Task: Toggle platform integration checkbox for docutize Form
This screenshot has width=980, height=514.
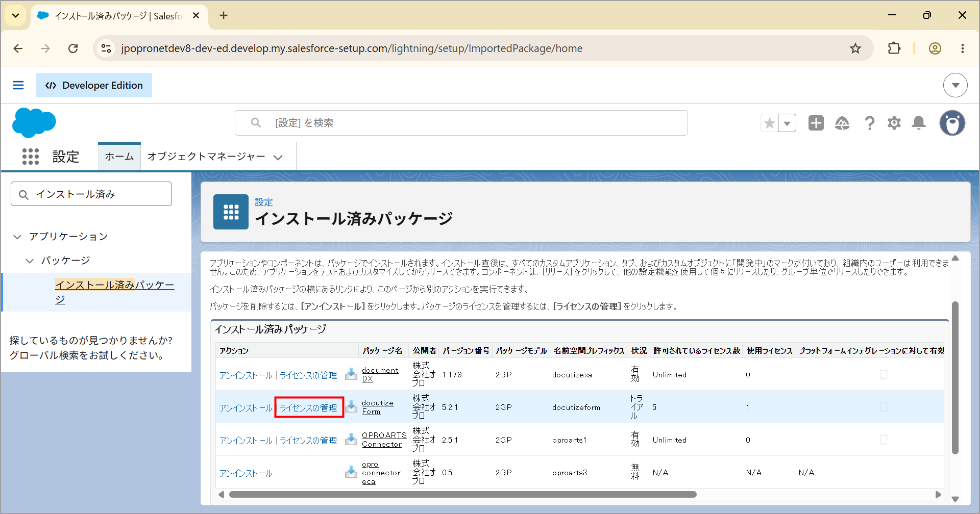Action: (x=884, y=407)
